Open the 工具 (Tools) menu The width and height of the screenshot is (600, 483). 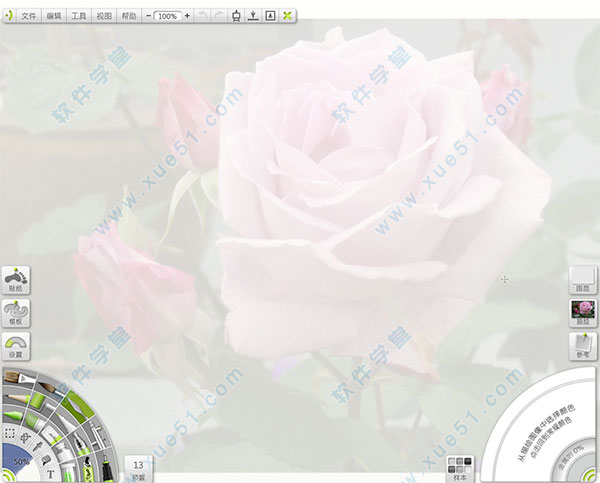[x=79, y=16]
